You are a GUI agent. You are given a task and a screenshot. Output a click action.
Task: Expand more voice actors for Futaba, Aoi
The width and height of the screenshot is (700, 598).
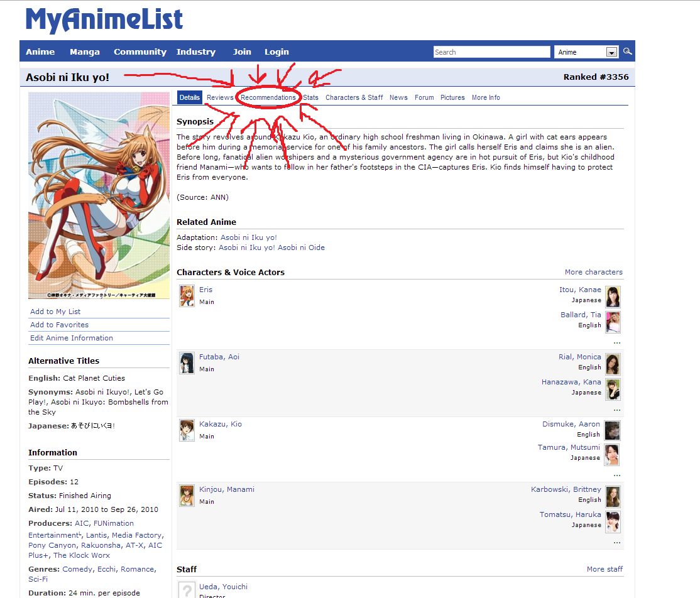click(x=617, y=410)
